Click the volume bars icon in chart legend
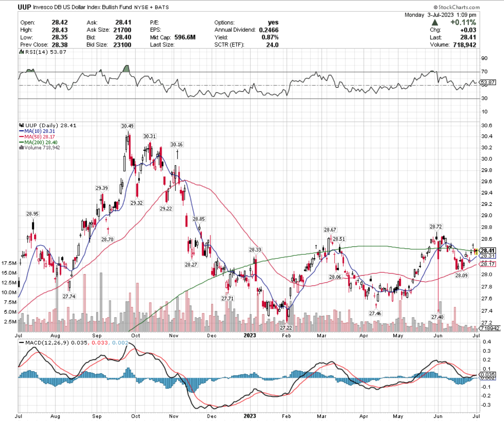 [22, 148]
